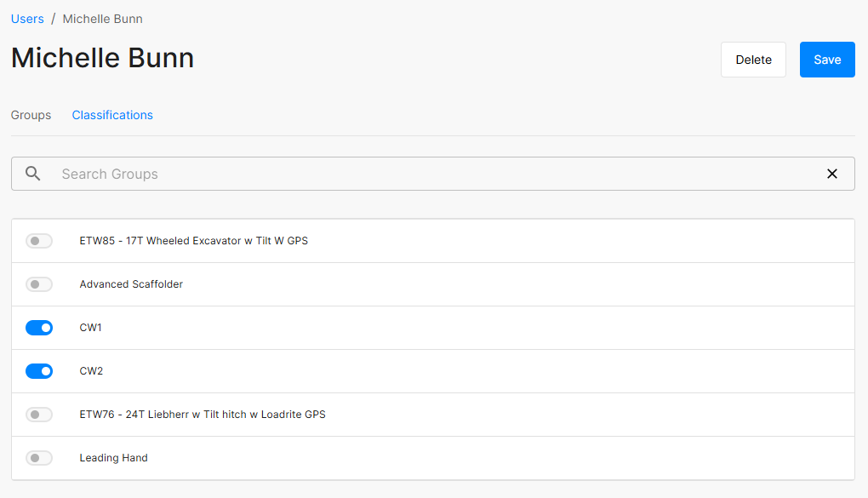Go back to Users via breadcrumb
The height and width of the screenshot is (498, 868).
click(x=27, y=19)
